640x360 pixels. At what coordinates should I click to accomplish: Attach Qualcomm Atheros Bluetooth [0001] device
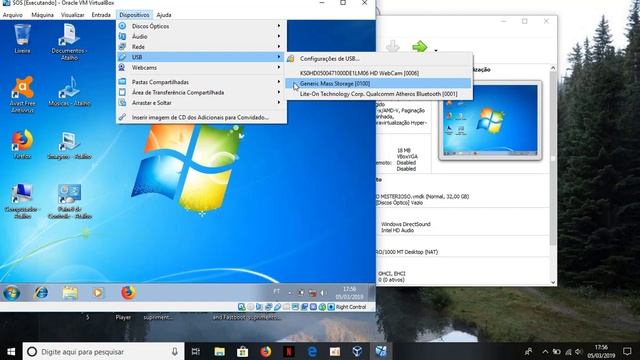pos(378,94)
